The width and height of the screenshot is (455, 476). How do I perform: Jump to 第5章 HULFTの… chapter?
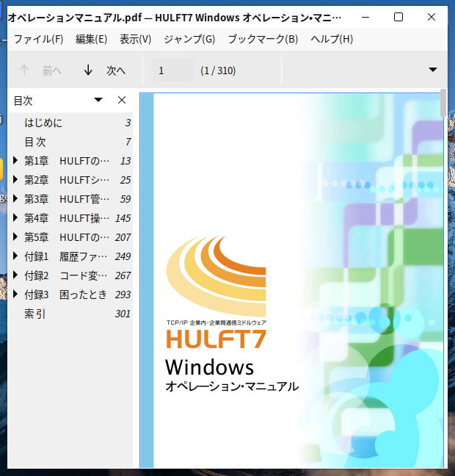tap(67, 237)
